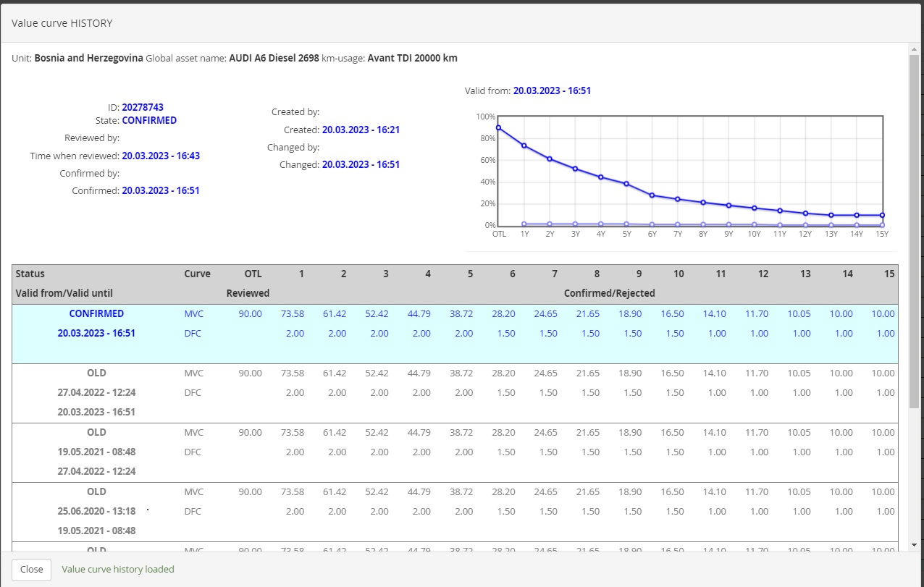This screenshot has width=924, height=587.
Task: Select the OLD row dated 27.04.2022 - 12:24
Action: (x=96, y=392)
